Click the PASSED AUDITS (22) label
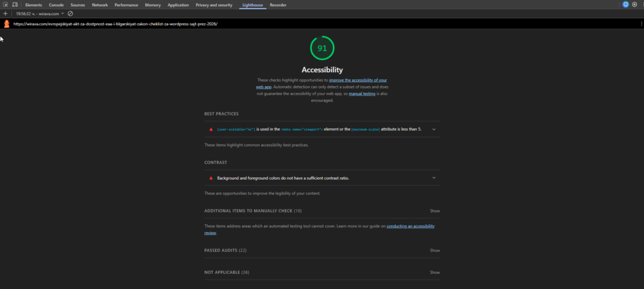 pos(225,250)
